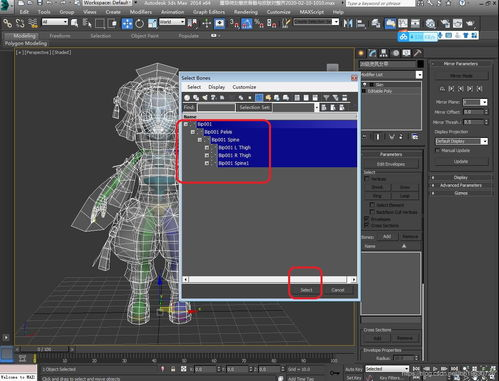Toggle the 3D Snaps icon
This screenshot has width=499, height=381.
(x=234, y=23)
